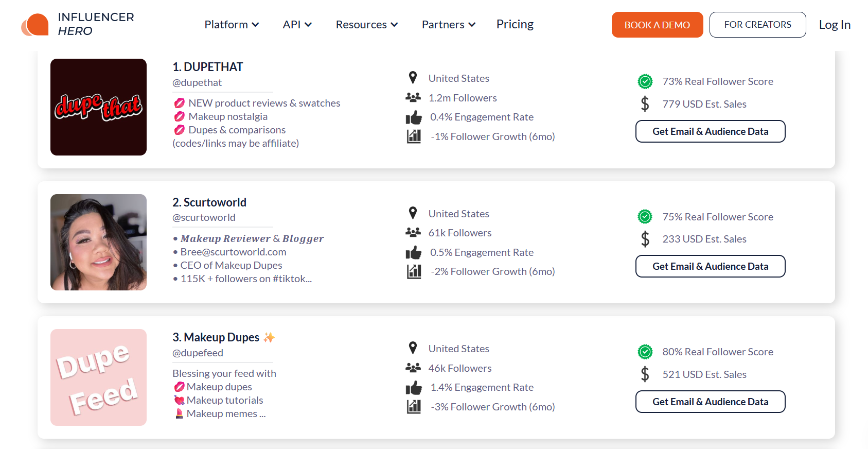Open the INFLUENCER HERO home text link
This screenshot has height=449, width=868.
pyautogui.click(x=96, y=24)
